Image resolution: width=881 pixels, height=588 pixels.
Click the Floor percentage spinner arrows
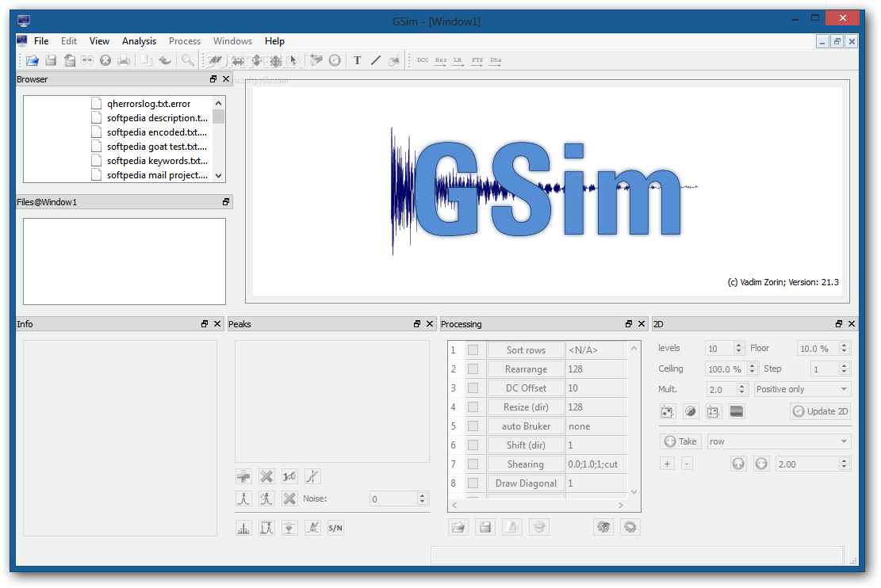[x=844, y=348]
